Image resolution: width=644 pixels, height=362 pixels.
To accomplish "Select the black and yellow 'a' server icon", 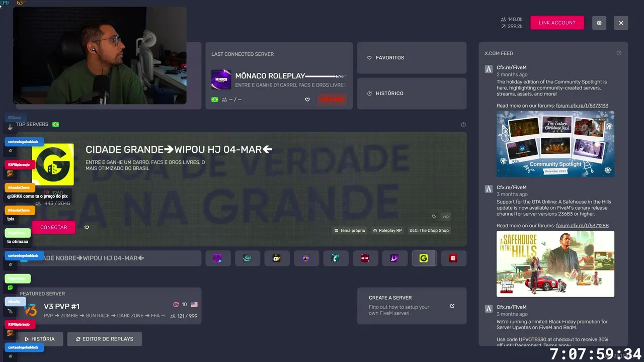I will coord(277,258).
